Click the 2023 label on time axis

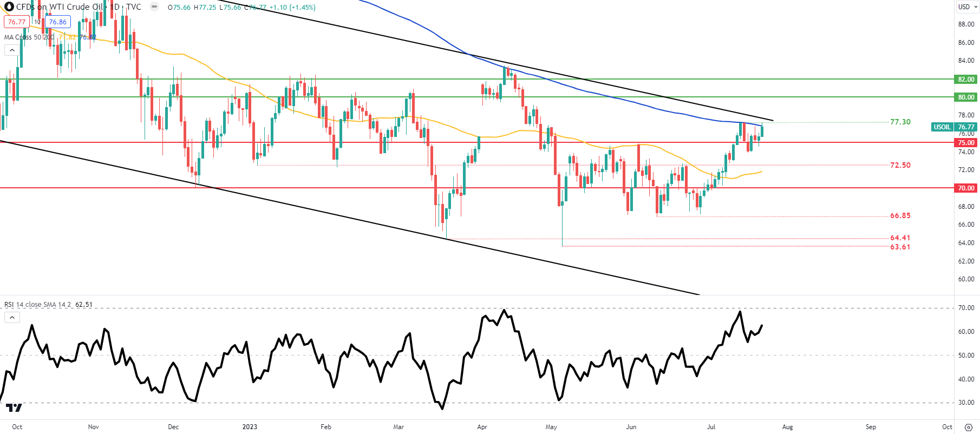[250, 427]
